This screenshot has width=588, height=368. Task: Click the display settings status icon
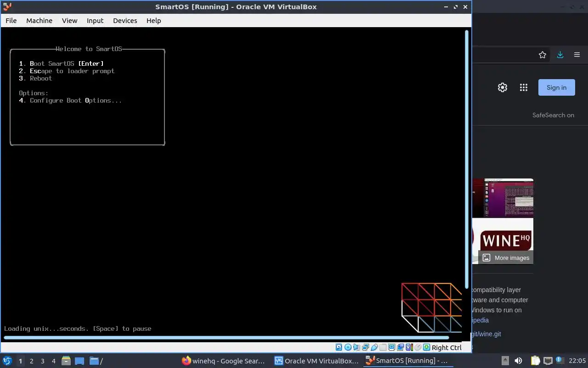392,347
